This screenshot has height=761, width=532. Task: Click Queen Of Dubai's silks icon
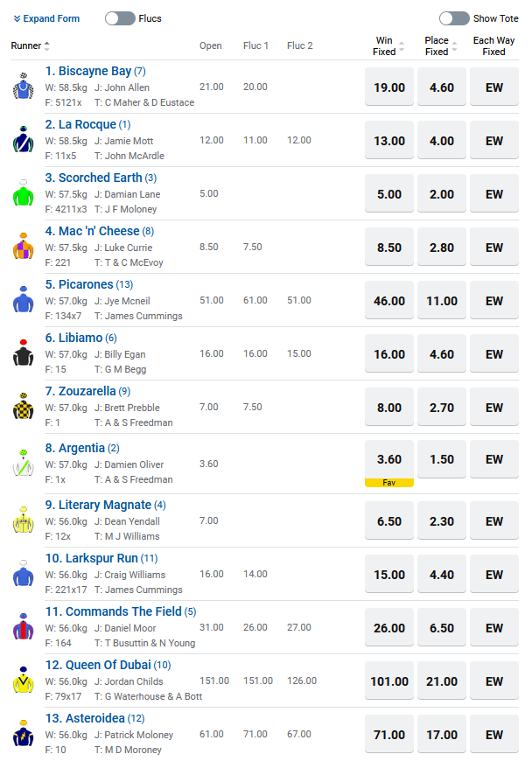(x=23, y=681)
